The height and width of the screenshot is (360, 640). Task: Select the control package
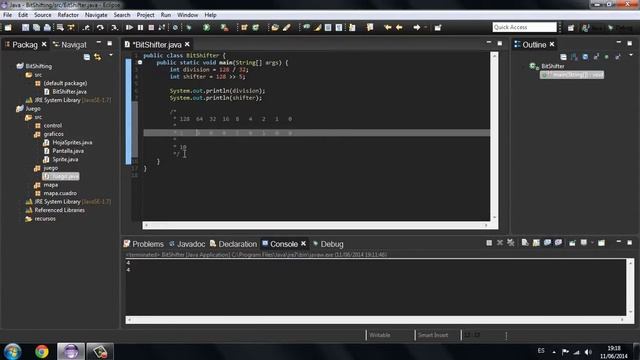(49, 125)
